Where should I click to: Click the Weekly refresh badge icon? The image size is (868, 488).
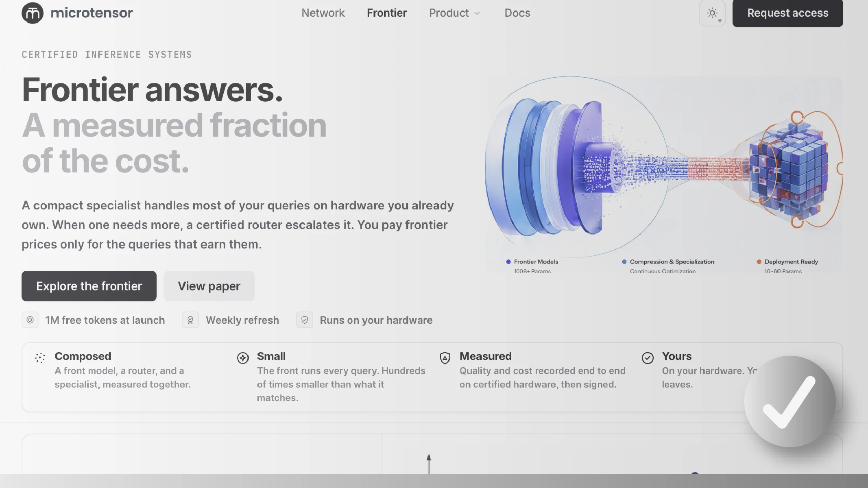(190, 320)
